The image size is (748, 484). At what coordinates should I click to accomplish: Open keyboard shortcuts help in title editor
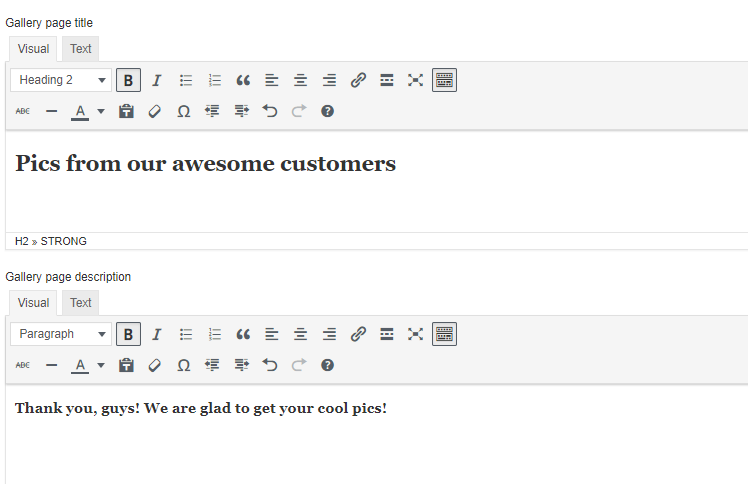pos(327,111)
